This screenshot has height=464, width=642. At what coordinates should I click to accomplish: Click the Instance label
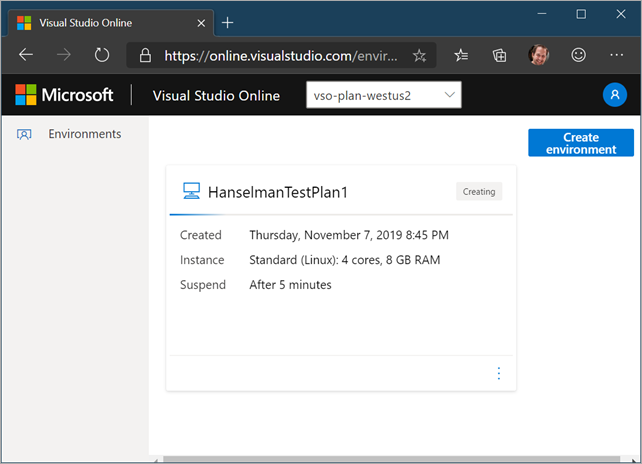[x=202, y=260]
